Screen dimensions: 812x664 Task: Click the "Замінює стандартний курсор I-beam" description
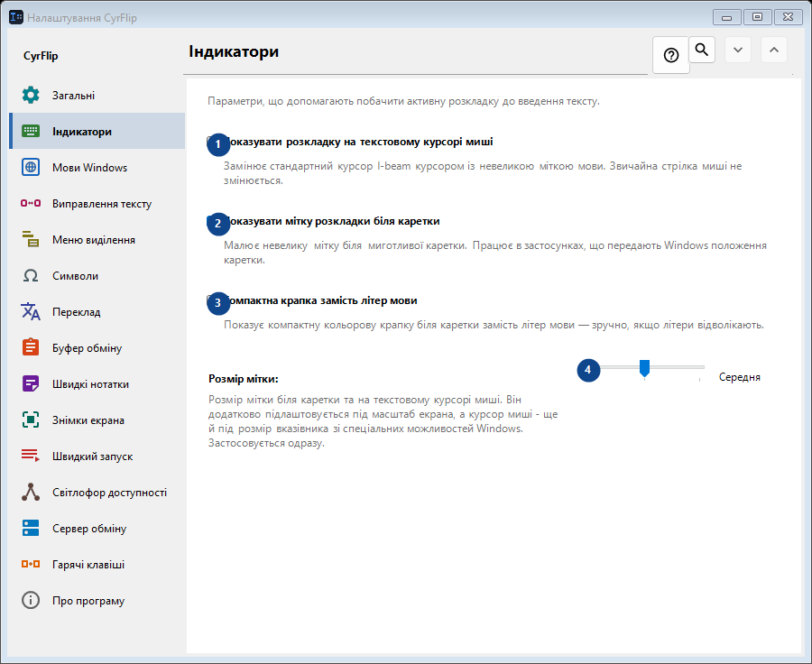click(483, 173)
